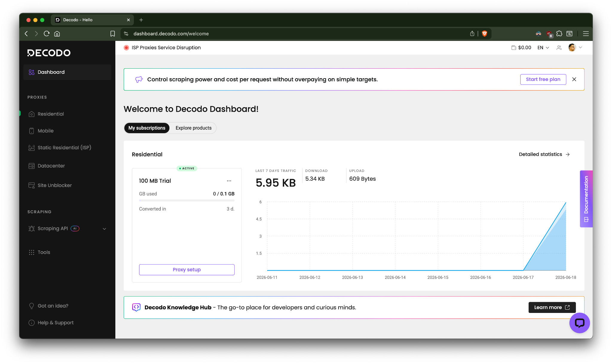
Task: Click the Learn more button
Action: point(552,307)
